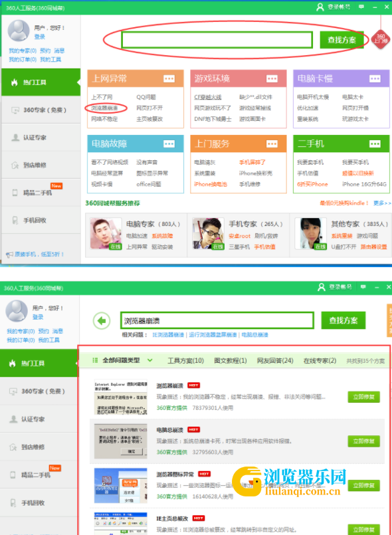Select 认证专家 person icon in home window
Viewport: 392px width, 535px height.
[x=15, y=138]
